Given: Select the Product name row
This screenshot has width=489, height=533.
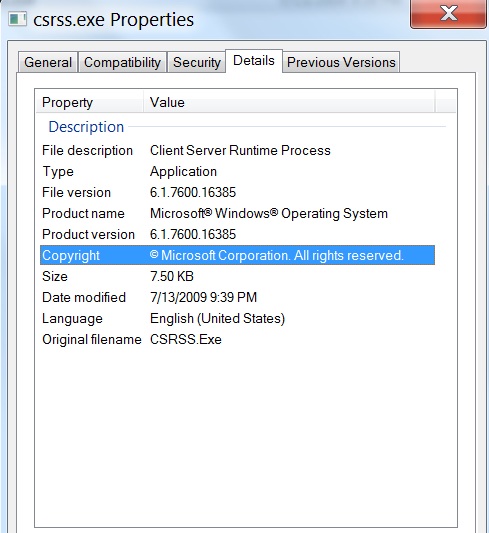Looking at the screenshot, I should [237, 213].
